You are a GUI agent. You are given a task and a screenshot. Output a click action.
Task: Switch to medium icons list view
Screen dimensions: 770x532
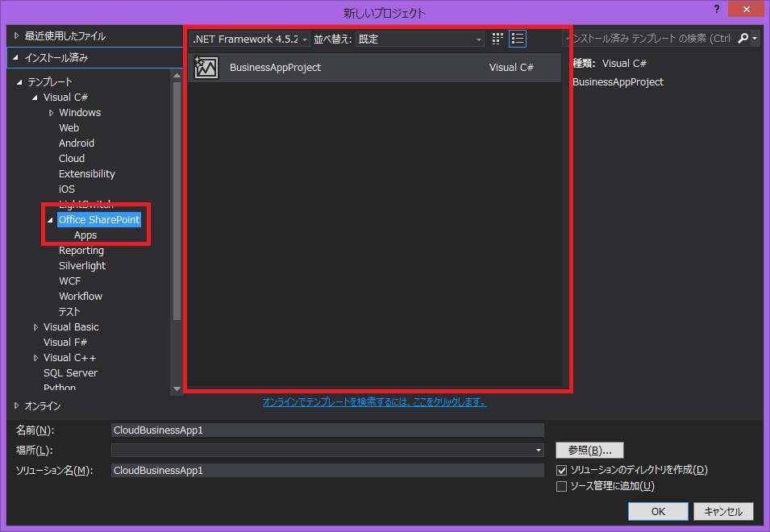[x=518, y=39]
